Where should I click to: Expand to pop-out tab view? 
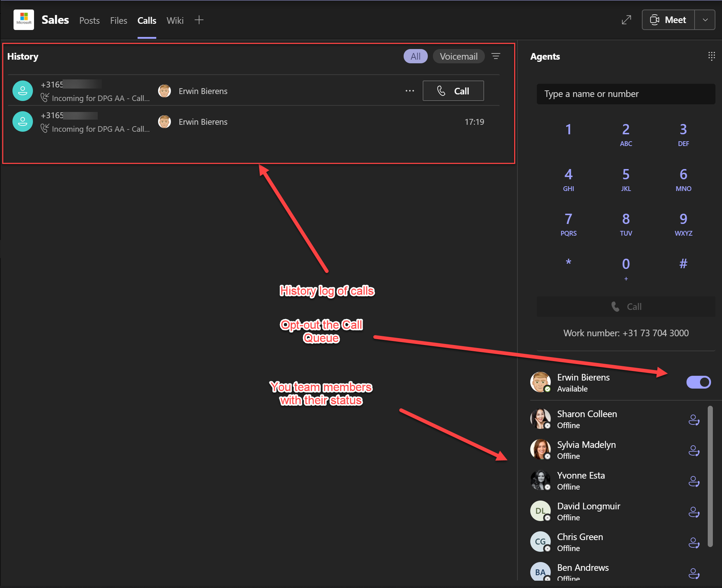[626, 20]
